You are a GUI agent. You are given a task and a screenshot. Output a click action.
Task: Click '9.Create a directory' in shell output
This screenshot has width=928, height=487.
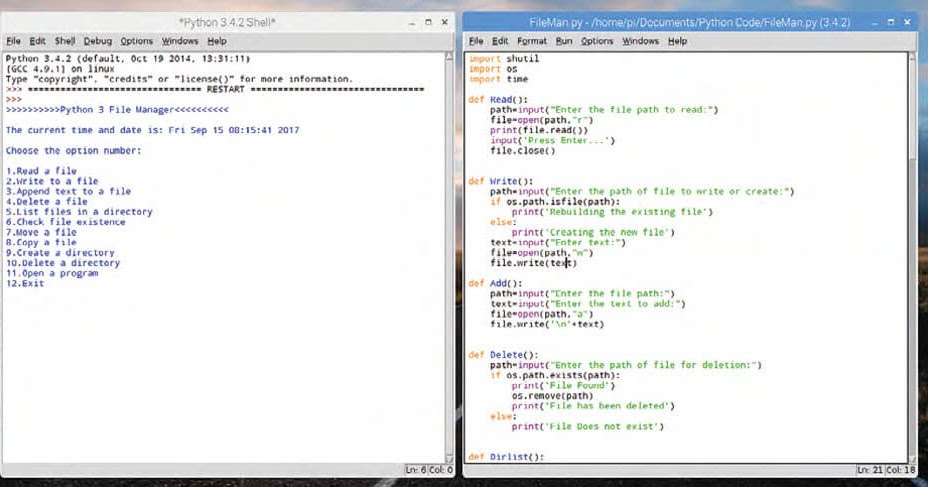click(60, 253)
